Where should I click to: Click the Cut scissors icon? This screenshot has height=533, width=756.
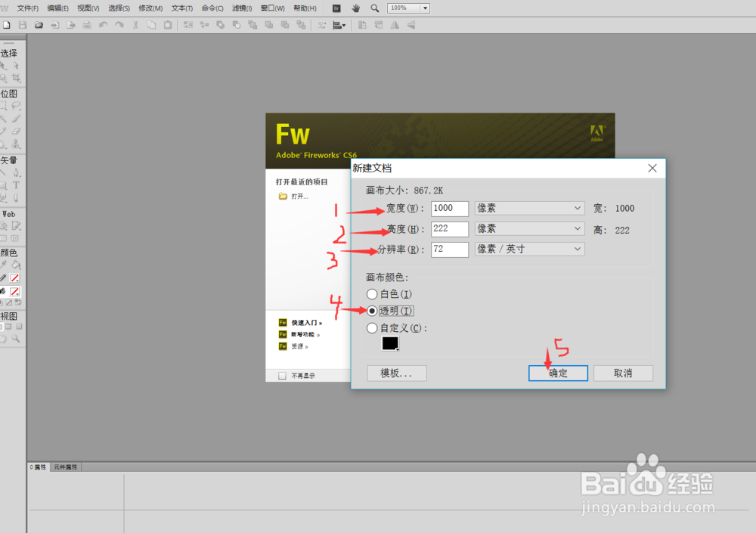click(135, 25)
